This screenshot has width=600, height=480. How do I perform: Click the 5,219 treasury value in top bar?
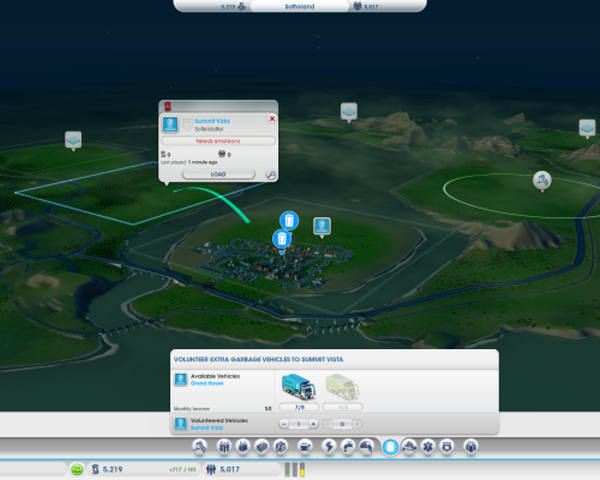[228, 7]
